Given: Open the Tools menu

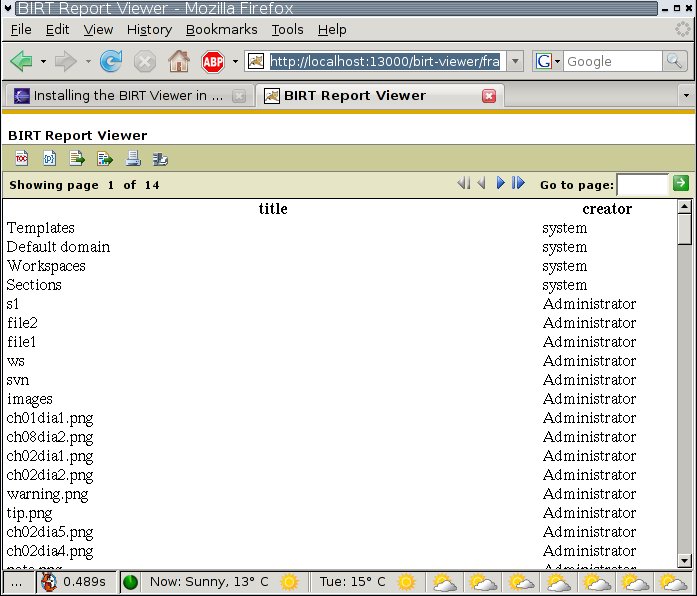Looking at the screenshot, I should [x=288, y=29].
